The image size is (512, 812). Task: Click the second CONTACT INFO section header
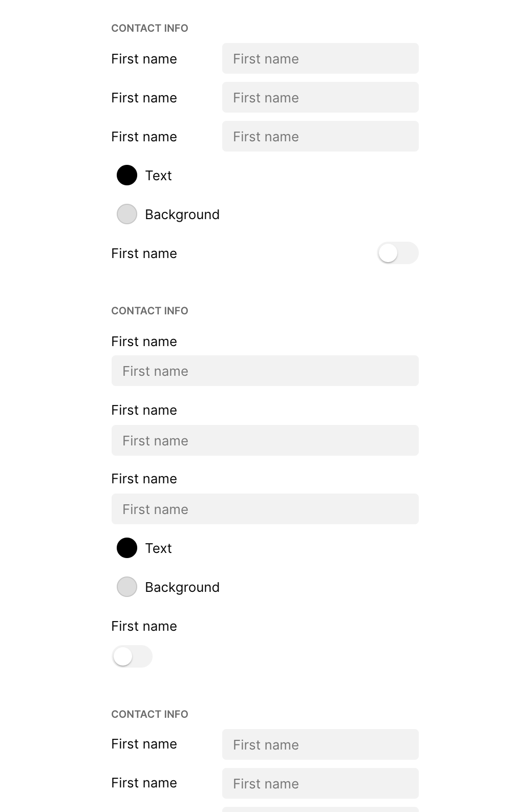[x=150, y=311]
